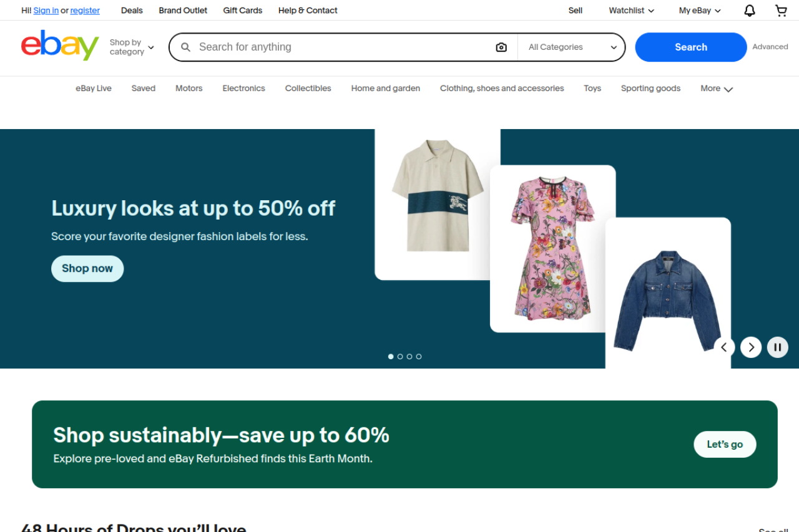Go to next banner slide arrow

pos(751,347)
